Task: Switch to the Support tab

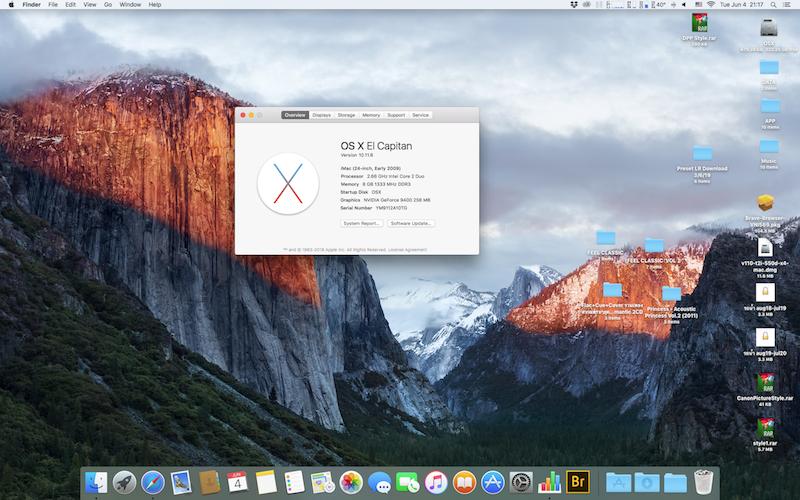Action: [x=396, y=115]
